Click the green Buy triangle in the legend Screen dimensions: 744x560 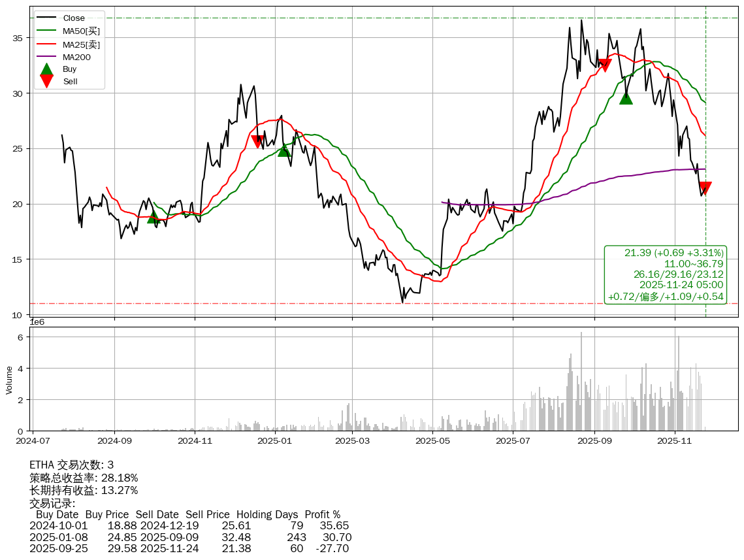click(46, 69)
